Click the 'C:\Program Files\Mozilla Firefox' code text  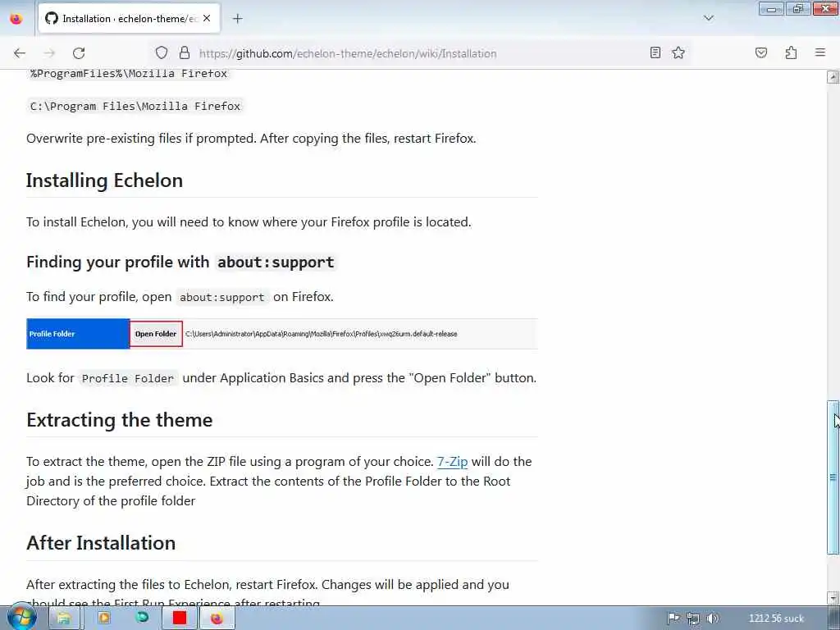tap(135, 106)
